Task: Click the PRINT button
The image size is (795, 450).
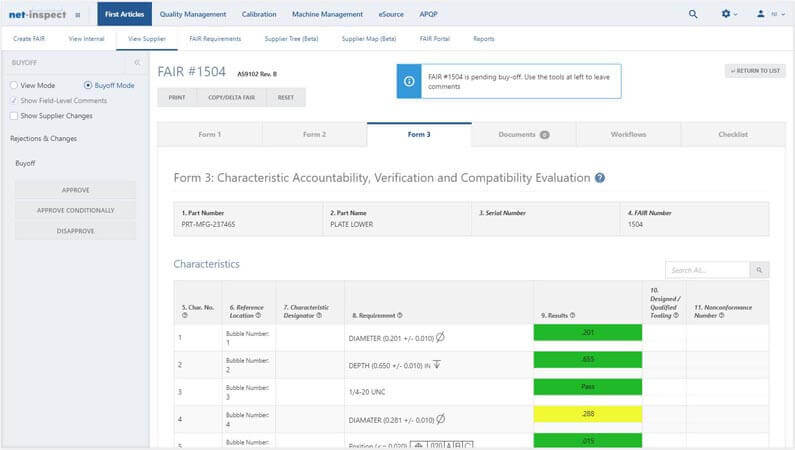Action: click(x=177, y=97)
